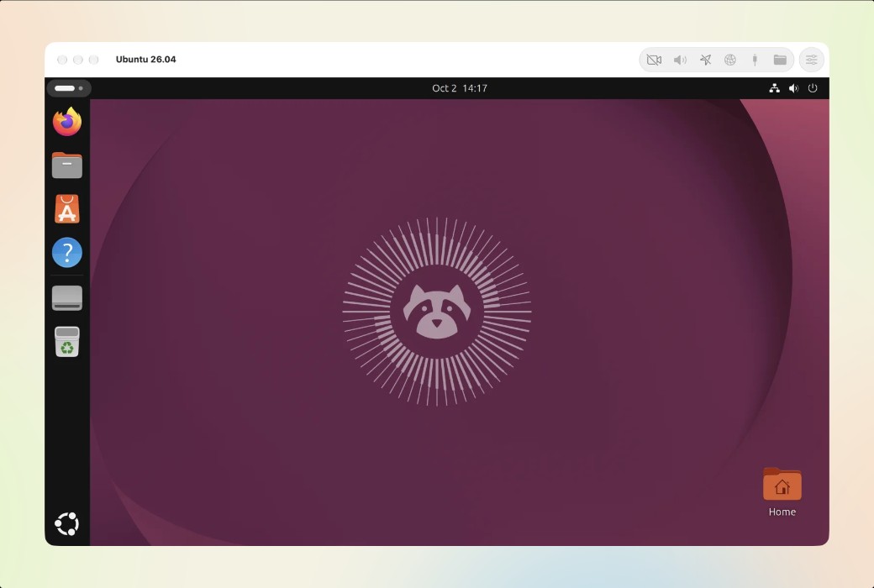Launch Firefox from the dock

coord(67,122)
